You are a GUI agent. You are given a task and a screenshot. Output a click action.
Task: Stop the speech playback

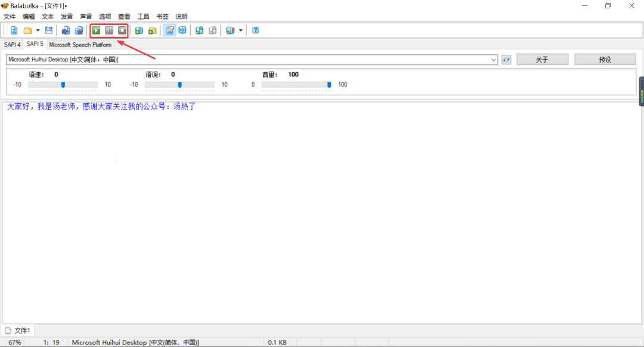pos(122,30)
